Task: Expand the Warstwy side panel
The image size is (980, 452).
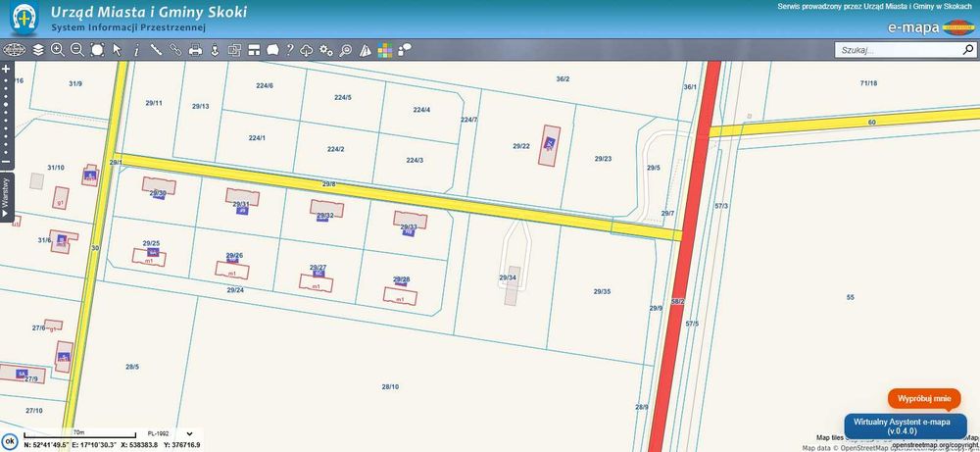Action: coord(6,197)
